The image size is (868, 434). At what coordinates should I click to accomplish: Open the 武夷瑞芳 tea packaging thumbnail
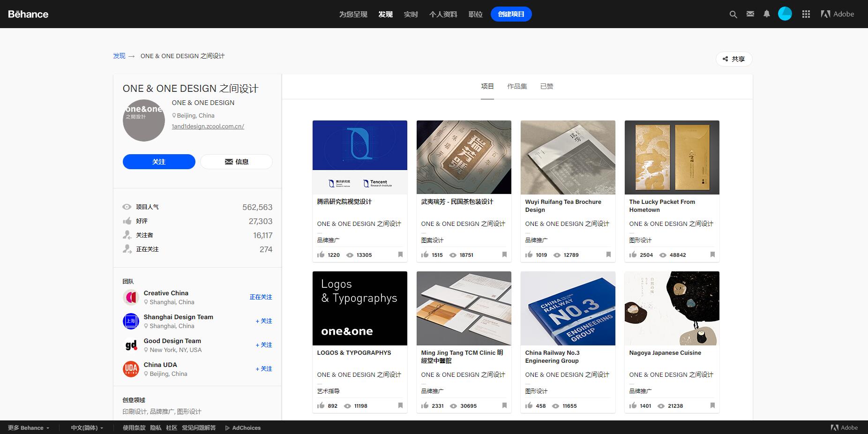(x=464, y=157)
